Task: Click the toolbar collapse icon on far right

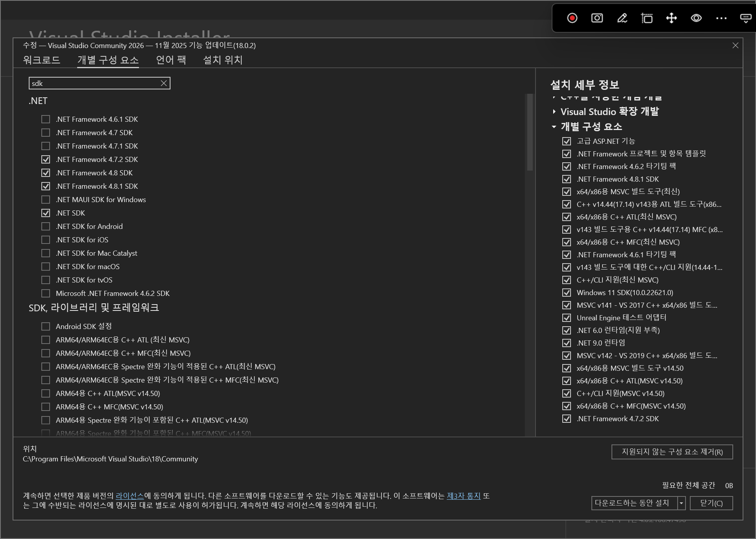Action: 746,18
